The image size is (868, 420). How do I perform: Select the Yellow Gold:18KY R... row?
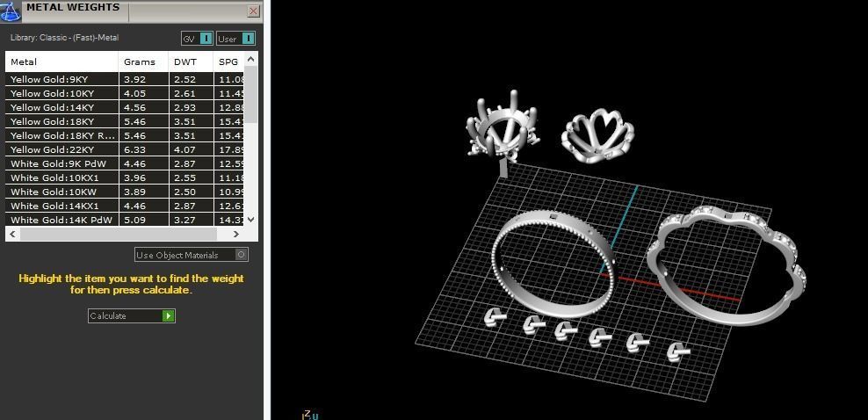(x=125, y=135)
